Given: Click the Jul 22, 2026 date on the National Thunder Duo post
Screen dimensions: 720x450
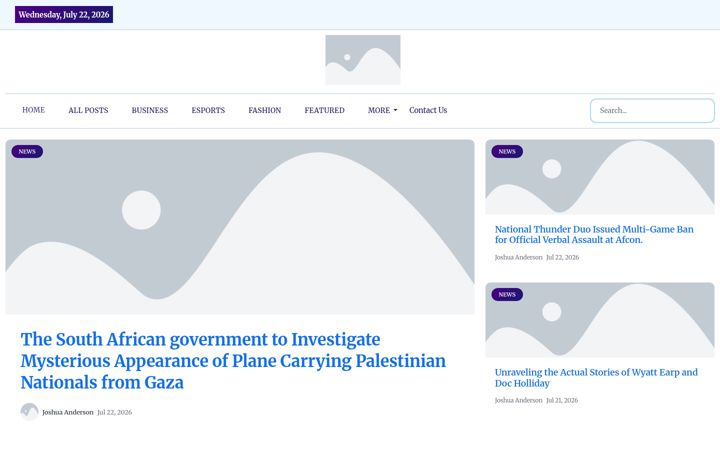Looking at the screenshot, I should 562,257.
